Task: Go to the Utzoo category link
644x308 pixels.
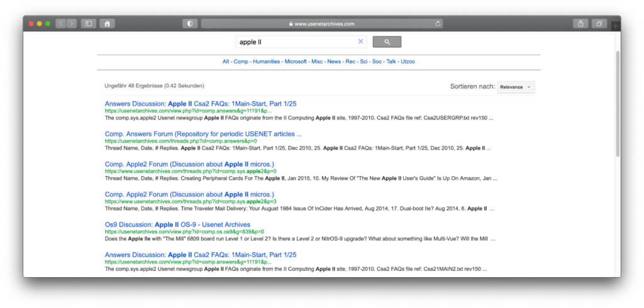Action: coord(408,62)
